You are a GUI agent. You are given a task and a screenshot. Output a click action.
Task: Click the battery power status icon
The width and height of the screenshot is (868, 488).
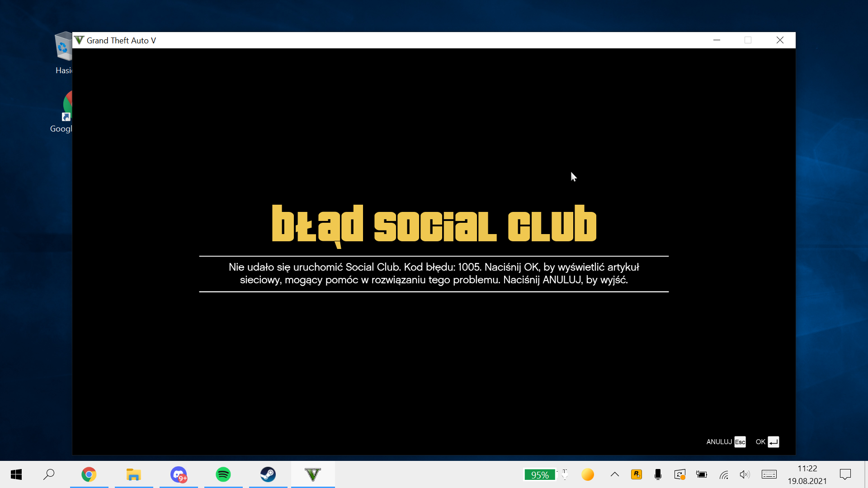click(x=701, y=474)
